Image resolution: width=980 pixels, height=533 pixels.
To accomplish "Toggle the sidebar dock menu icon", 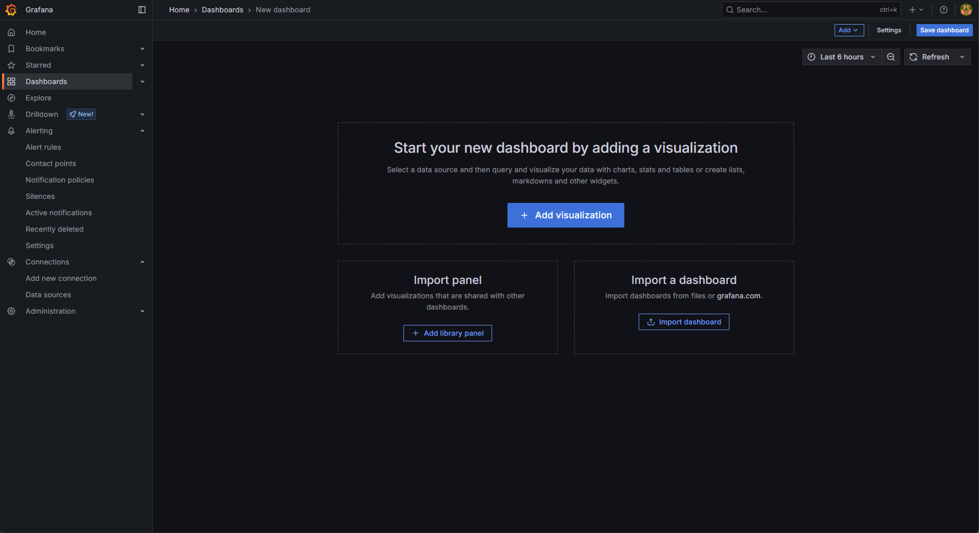I will 142,10.
